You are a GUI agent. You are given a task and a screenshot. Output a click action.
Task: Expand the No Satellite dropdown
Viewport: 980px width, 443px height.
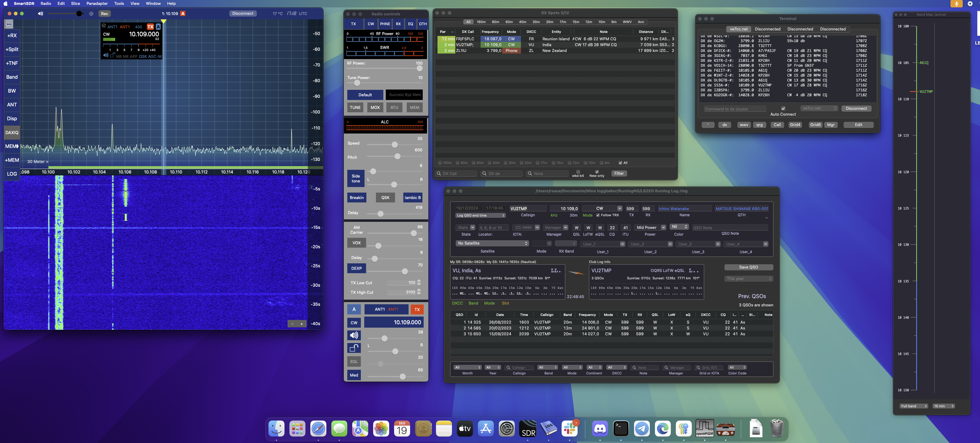tap(493, 243)
